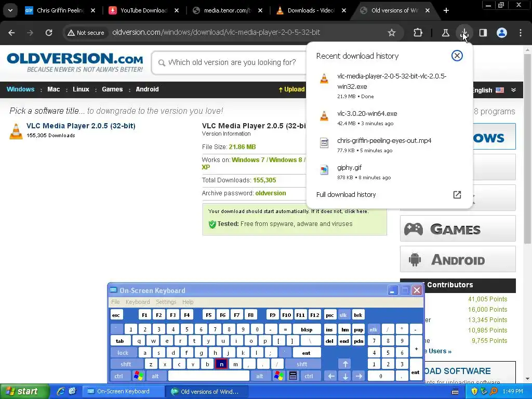Switch to YouTube Download tab
This screenshot has height=399, width=532.
143,10
